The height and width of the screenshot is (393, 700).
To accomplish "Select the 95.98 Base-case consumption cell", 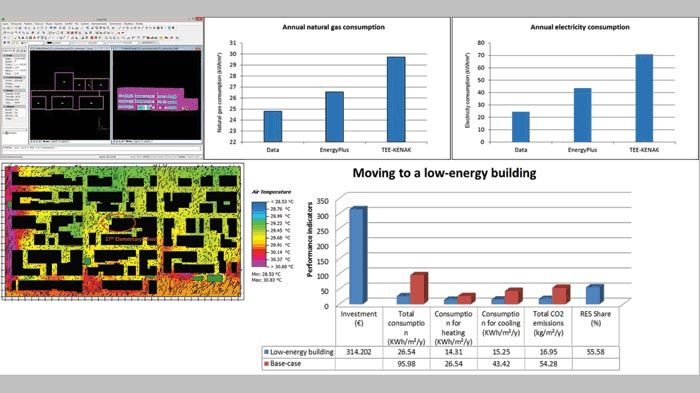I will (406, 364).
